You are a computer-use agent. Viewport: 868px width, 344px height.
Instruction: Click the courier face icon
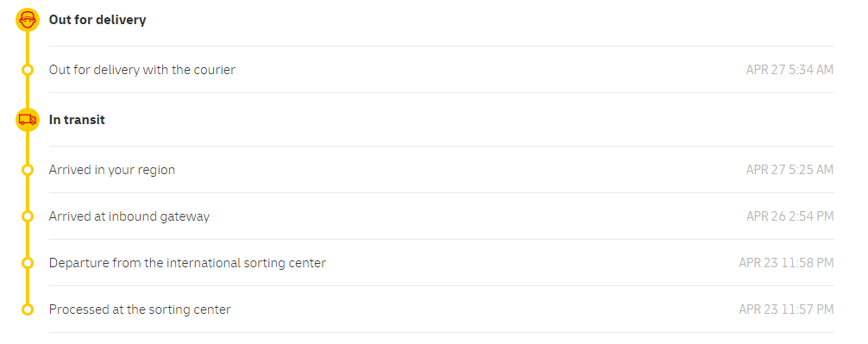pos(28,20)
